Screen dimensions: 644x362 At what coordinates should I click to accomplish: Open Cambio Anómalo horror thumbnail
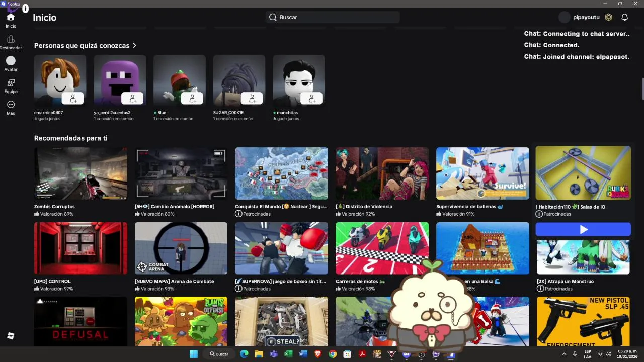[181, 173]
